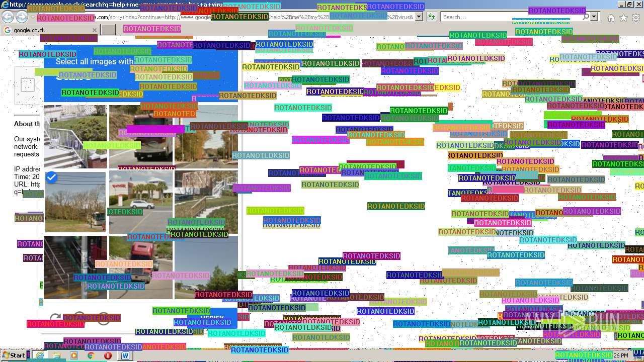
Task: Restore down the browser window
Action: [629, 5]
